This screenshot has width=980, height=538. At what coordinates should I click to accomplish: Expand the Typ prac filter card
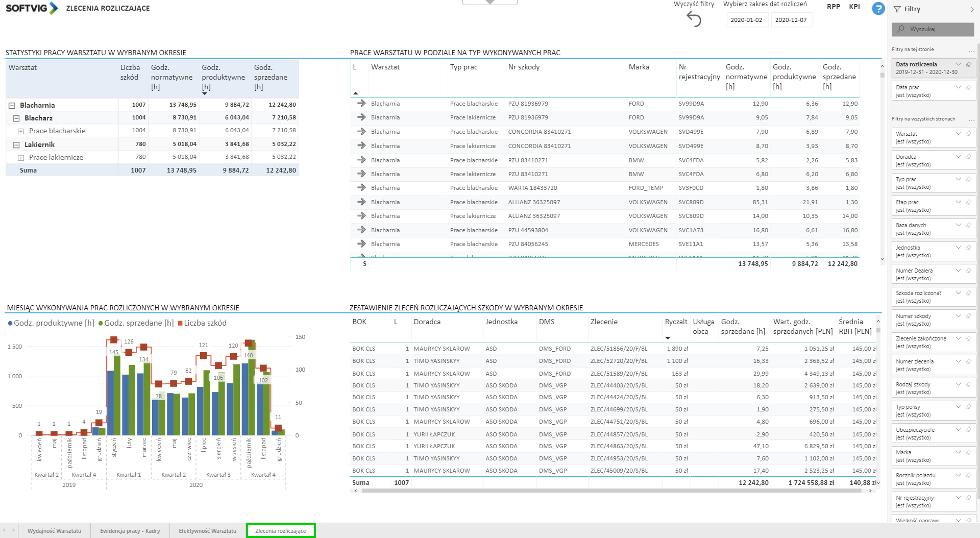tap(958, 179)
